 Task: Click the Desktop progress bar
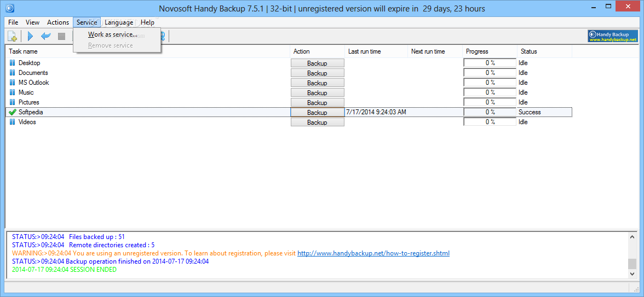click(x=490, y=63)
